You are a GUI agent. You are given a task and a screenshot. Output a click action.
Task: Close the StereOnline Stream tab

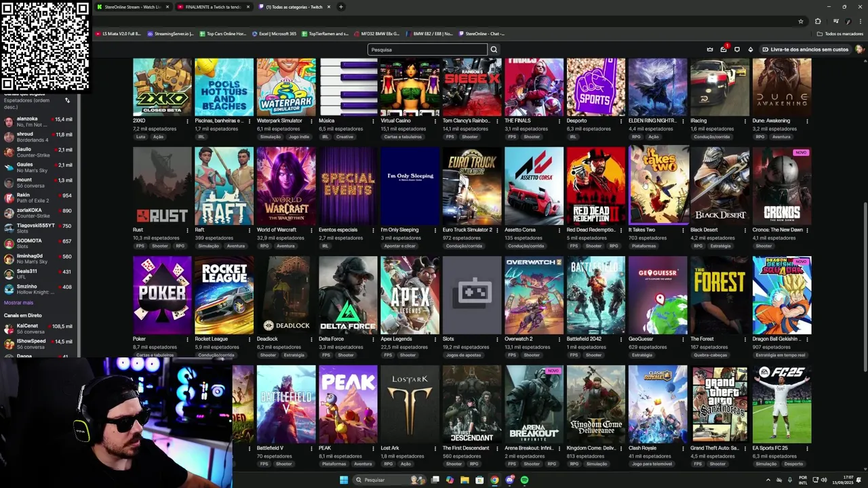coord(167,7)
